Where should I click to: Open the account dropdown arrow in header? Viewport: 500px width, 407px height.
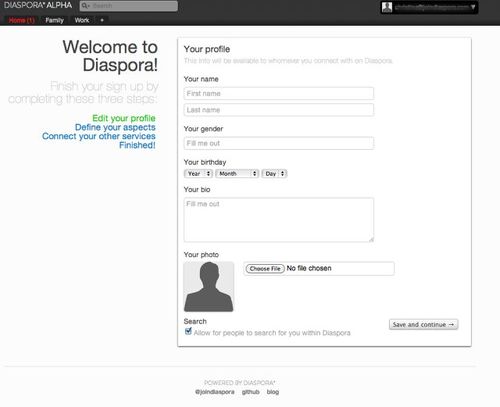(x=473, y=7)
